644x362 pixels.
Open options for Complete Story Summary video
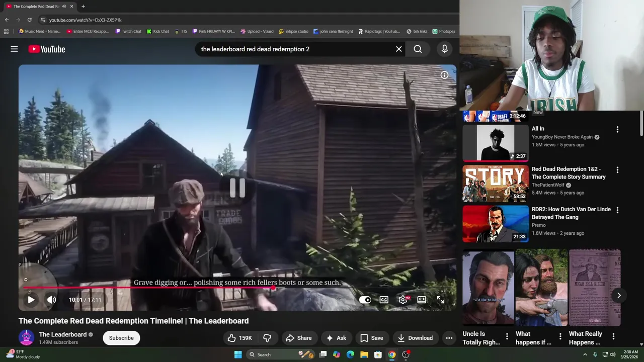coord(617,170)
